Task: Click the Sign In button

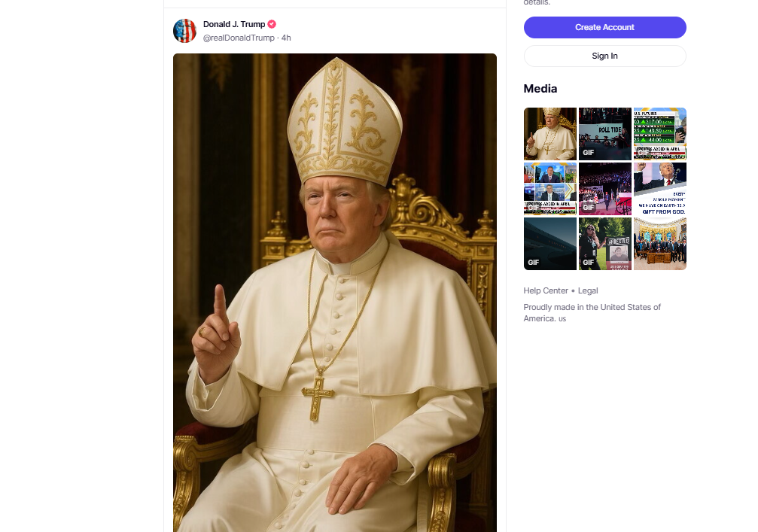Action: click(x=604, y=56)
